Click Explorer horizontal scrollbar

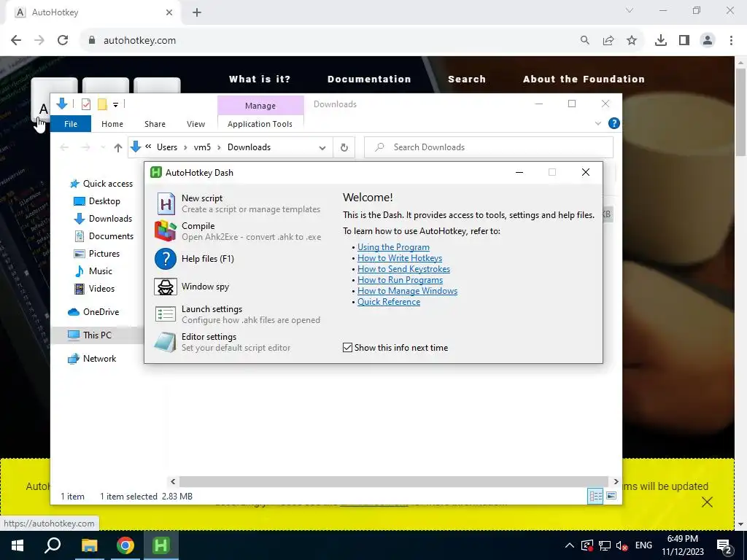coord(393,481)
